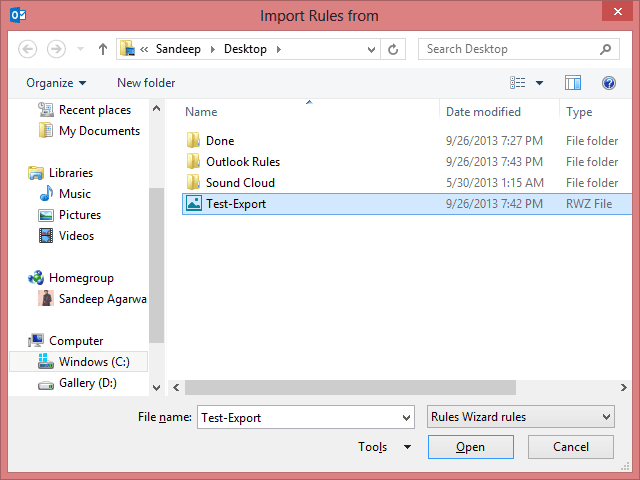Select Windows (C:) drive
The height and width of the screenshot is (480, 640).
(78, 362)
